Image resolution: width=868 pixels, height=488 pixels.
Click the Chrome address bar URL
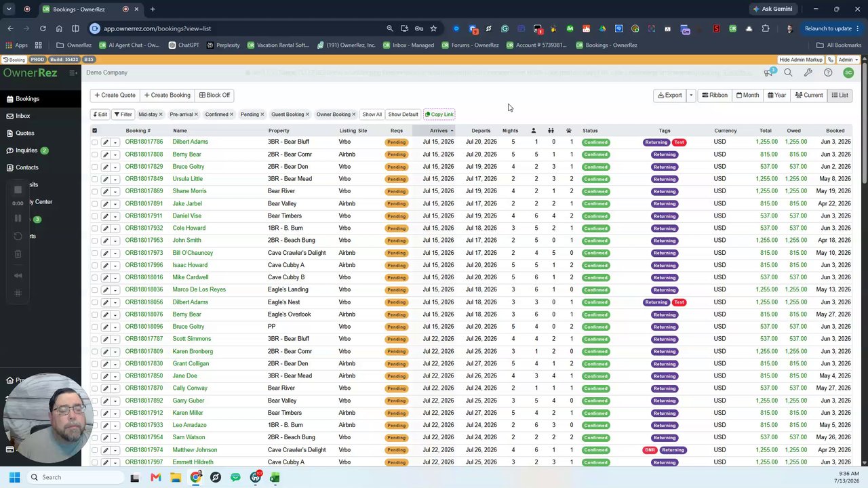point(157,28)
